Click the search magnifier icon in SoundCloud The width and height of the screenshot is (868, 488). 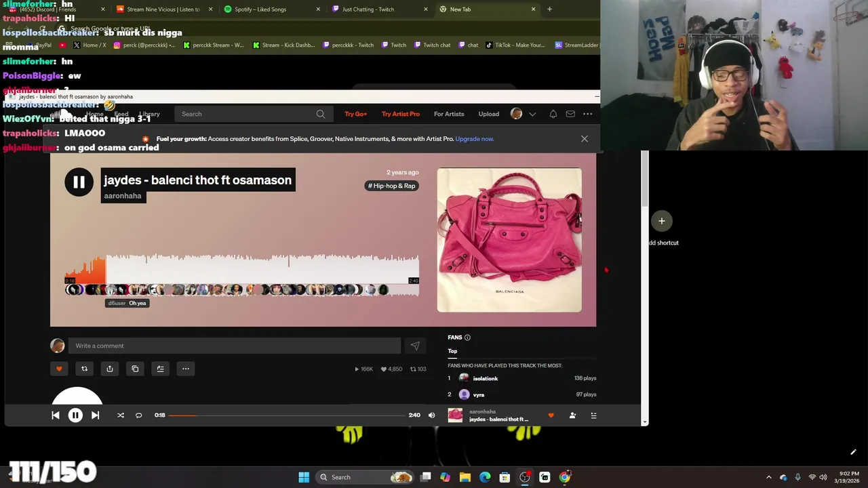321,114
